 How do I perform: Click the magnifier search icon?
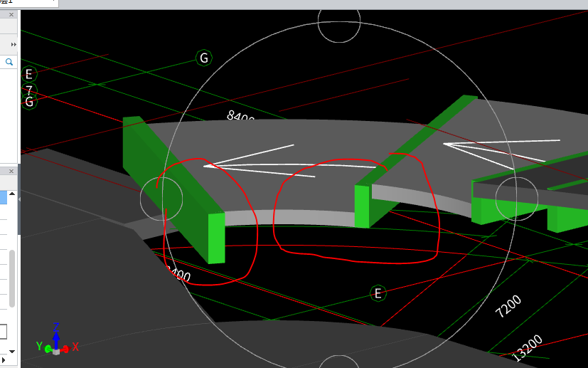(x=9, y=62)
